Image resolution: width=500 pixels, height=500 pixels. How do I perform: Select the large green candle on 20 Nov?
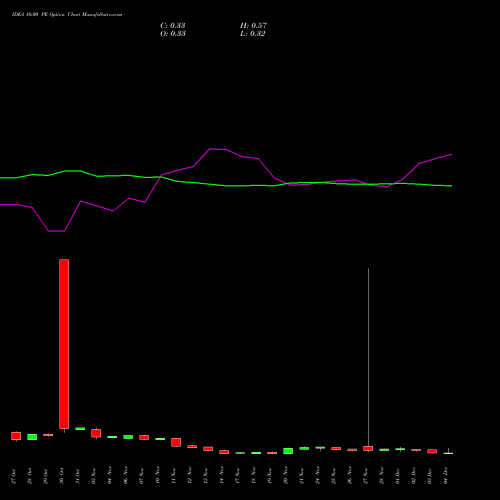click(288, 451)
